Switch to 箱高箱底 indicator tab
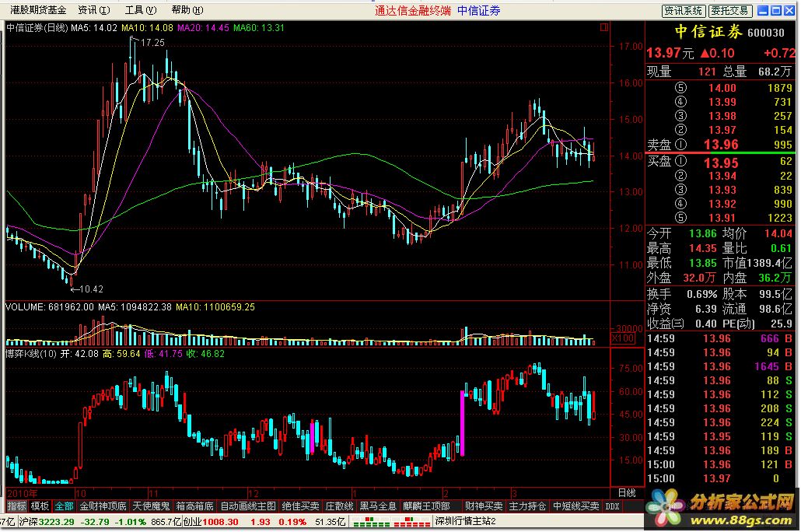Viewport: 801px width, 532px height. pos(194,506)
